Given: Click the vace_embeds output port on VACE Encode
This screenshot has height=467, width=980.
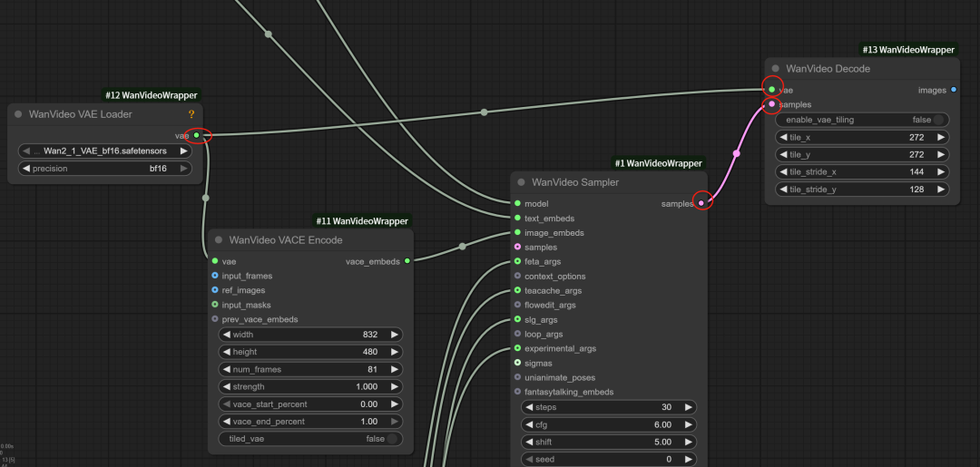Looking at the screenshot, I should [407, 261].
